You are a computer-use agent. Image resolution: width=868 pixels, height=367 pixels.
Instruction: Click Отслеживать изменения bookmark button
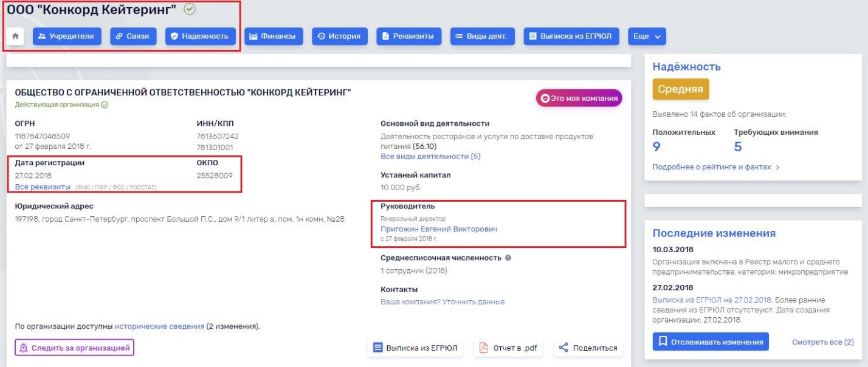(711, 342)
